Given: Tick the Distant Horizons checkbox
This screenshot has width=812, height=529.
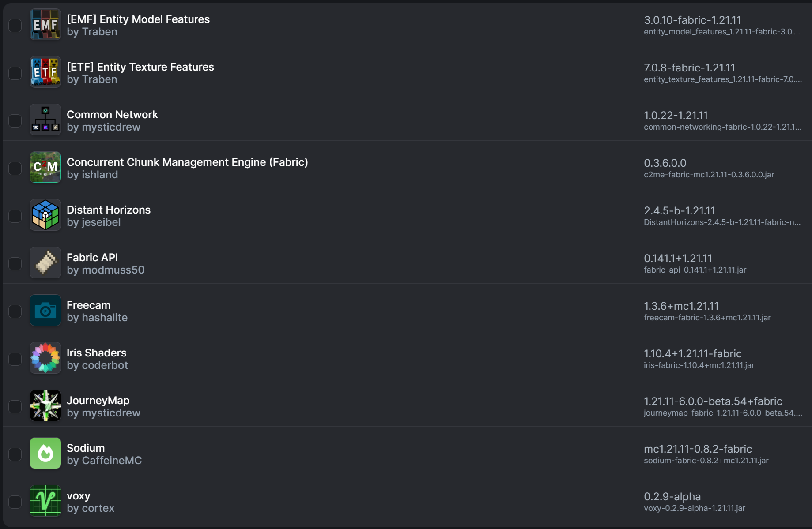Looking at the screenshot, I should coord(15,216).
